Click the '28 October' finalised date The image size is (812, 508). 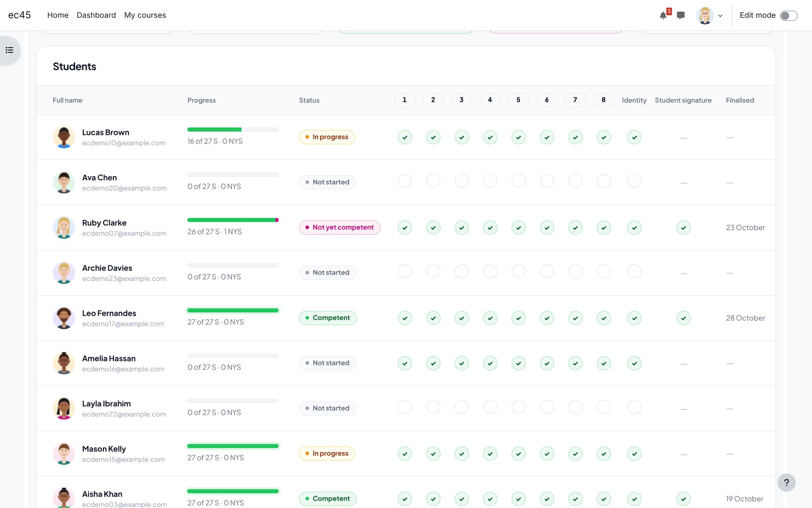point(746,318)
